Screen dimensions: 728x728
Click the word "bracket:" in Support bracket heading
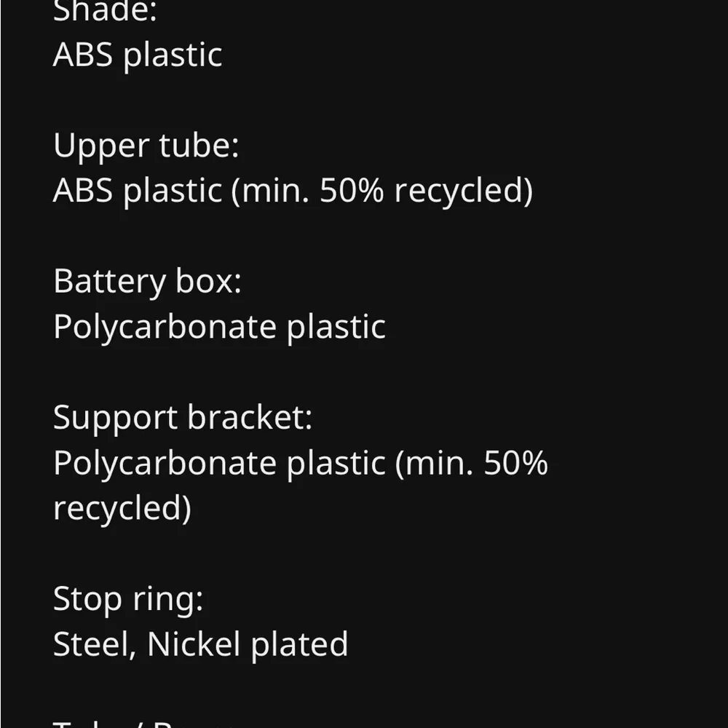[250, 417]
